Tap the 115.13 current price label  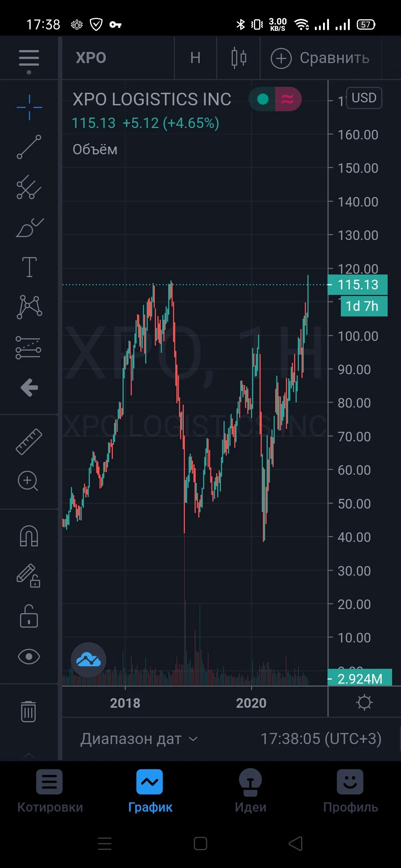358,285
